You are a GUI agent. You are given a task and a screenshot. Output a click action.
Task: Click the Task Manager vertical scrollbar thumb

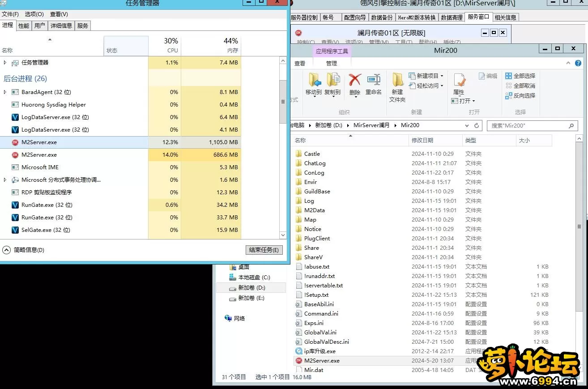283,102
